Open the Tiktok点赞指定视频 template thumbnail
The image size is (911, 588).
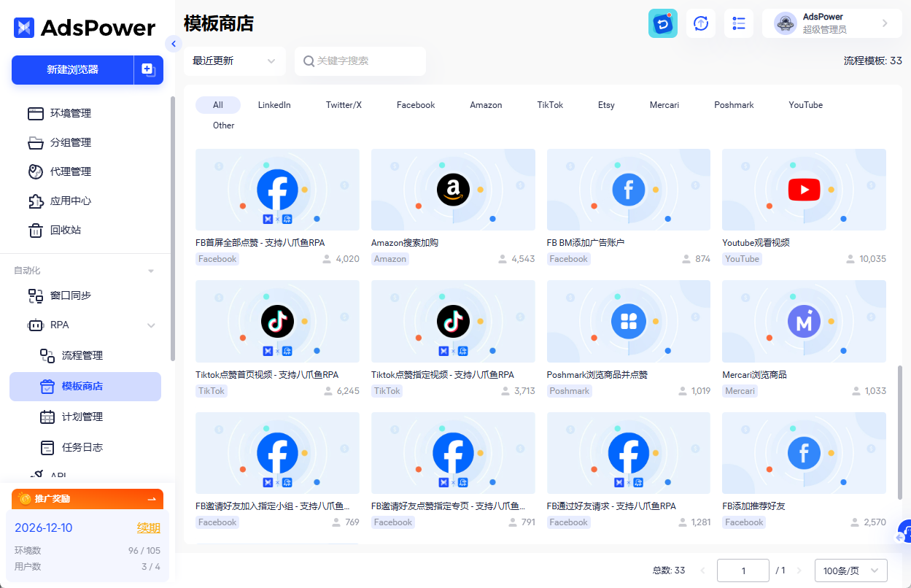(453, 321)
